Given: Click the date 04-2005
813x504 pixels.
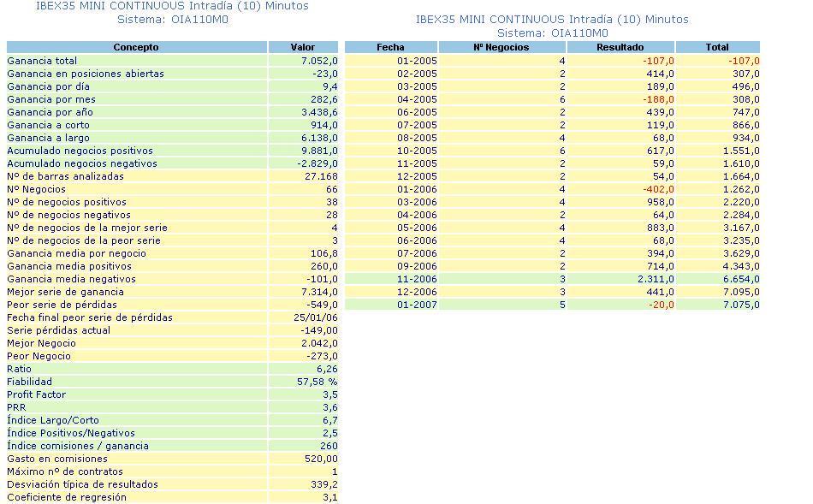Looking at the screenshot, I should pyautogui.click(x=417, y=99).
